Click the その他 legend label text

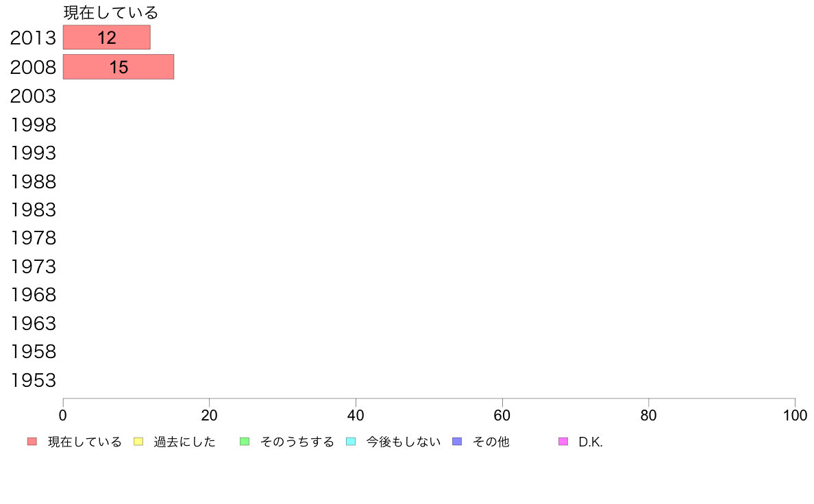491,442
